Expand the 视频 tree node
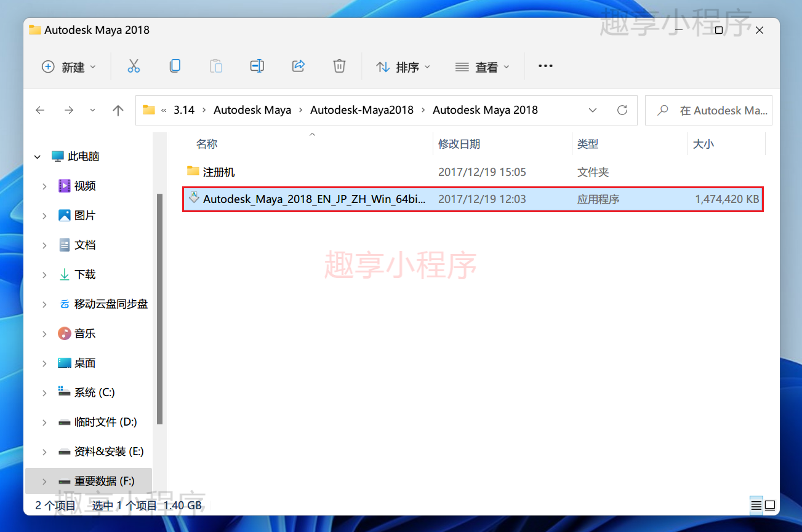This screenshot has width=802, height=532. tap(44, 186)
